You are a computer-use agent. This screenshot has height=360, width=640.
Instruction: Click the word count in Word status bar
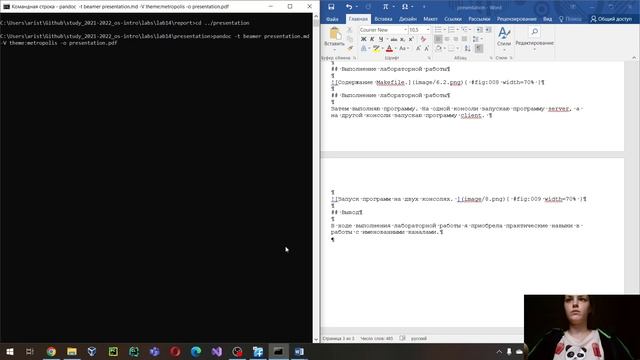(376, 338)
